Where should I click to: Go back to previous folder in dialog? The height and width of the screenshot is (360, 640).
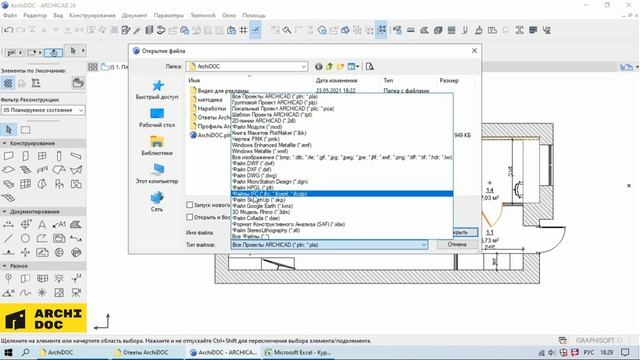click(319, 67)
